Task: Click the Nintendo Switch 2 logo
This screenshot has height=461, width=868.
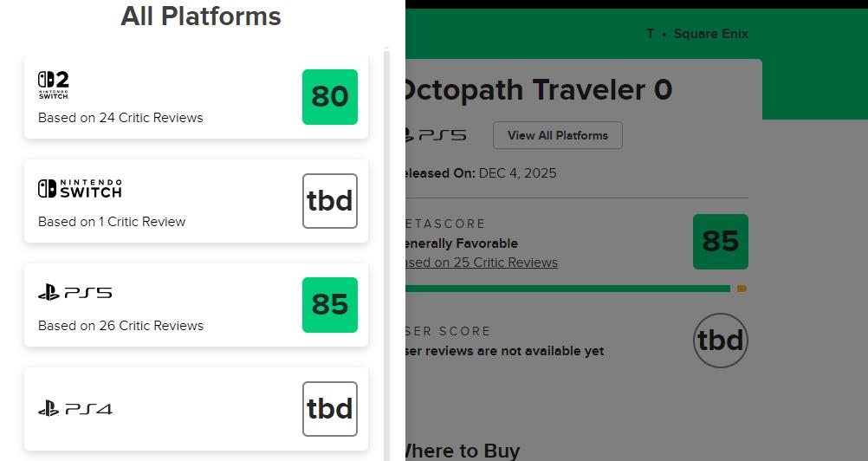Action: [x=53, y=85]
